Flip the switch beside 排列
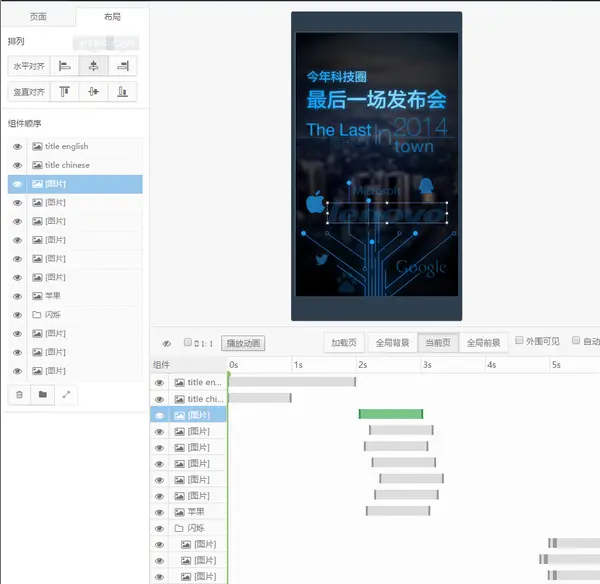The height and width of the screenshot is (584, 600). click(106, 43)
